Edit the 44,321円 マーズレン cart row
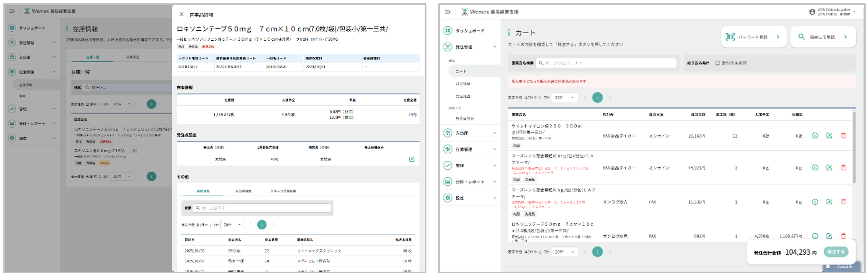This screenshot has height=275, width=868. 829,168
